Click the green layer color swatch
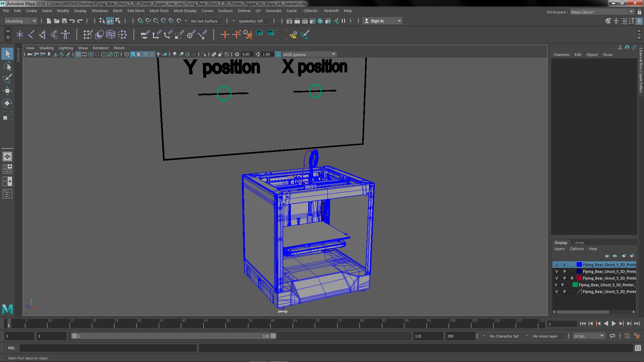 tap(575, 285)
